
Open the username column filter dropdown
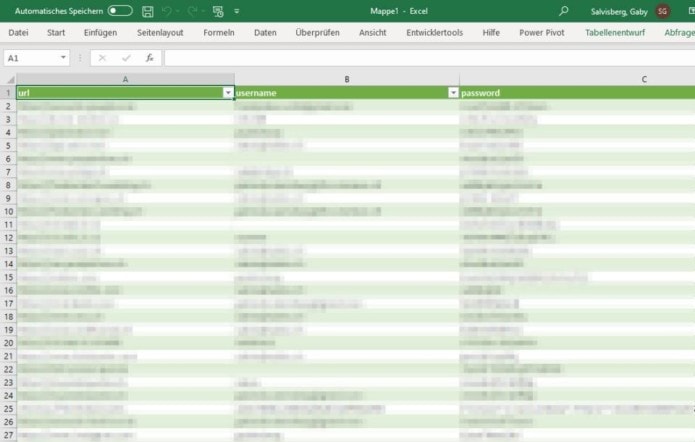coord(453,93)
